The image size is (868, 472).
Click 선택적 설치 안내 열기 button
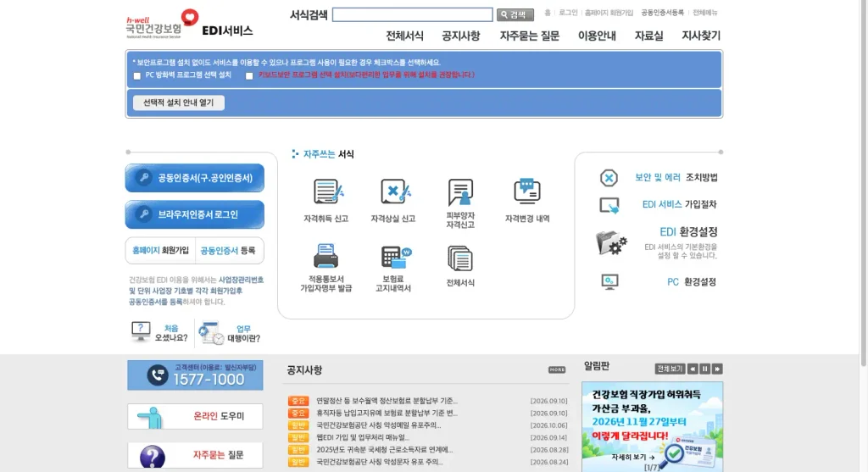coord(178,103)
